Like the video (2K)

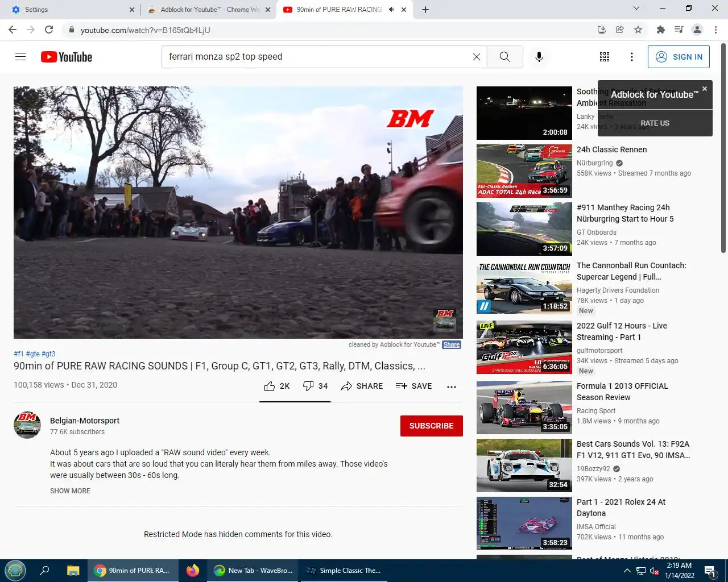coord(277,386)
